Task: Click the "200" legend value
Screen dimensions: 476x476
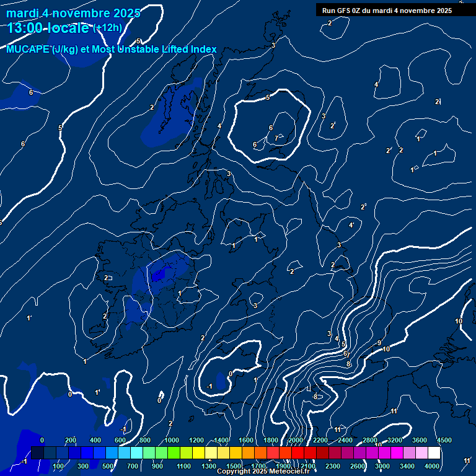Action: 71,440
